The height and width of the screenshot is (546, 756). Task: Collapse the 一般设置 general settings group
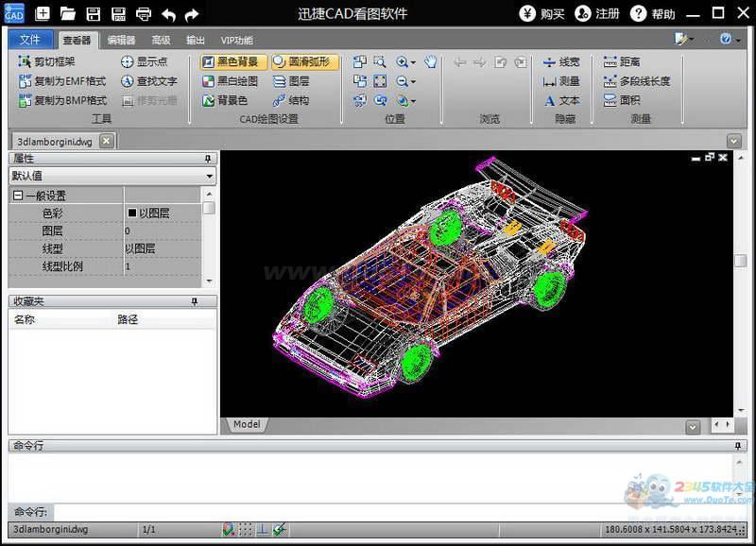[17, 196]
